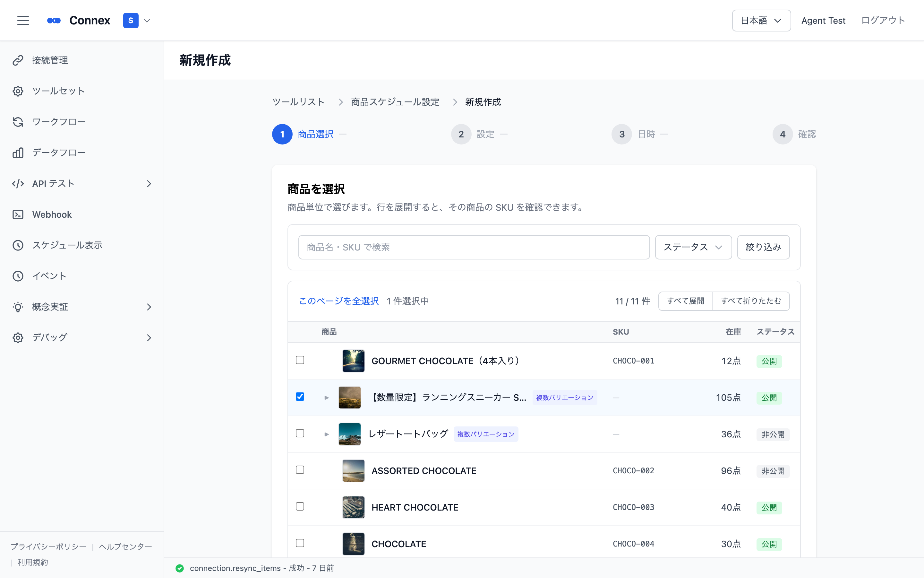Check the ASSORTED CHOCOLATE row checkbox

point(300,470)
